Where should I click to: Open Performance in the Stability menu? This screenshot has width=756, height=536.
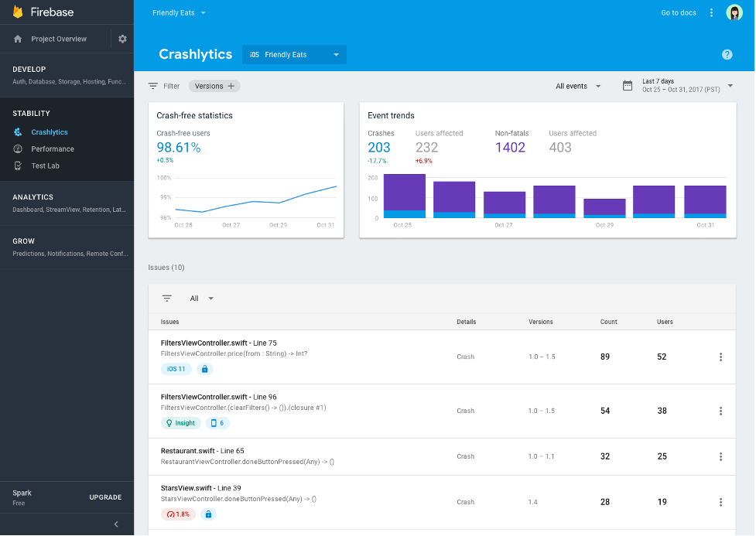(53, 149)
